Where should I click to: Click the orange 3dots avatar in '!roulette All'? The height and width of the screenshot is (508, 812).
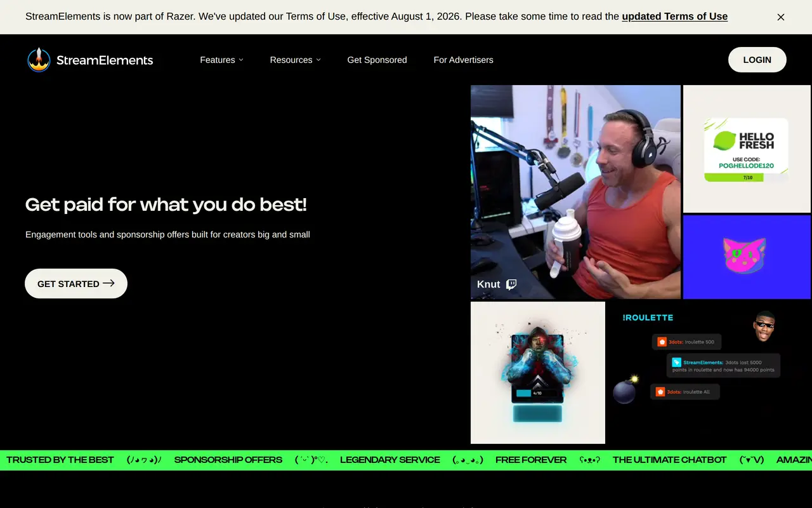(x=660, y=392)
